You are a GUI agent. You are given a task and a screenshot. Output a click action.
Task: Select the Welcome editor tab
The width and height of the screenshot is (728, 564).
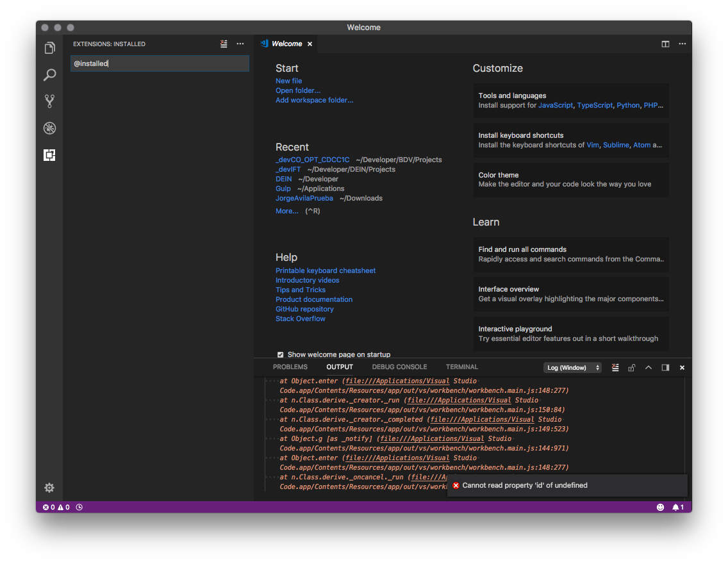[x=286, y=44]
